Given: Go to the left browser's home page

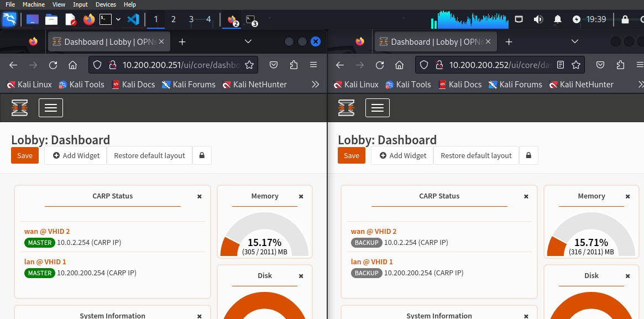Looking at the screenshot, I should click(72, 65).
